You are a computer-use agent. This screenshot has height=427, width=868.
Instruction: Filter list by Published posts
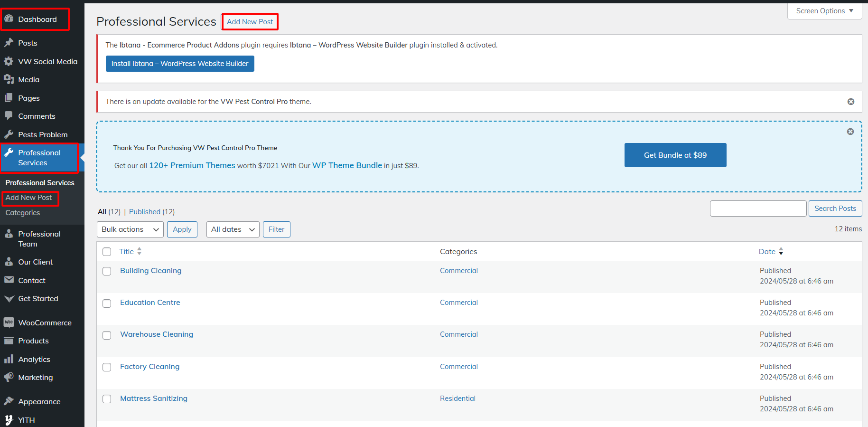pos(145,212)
